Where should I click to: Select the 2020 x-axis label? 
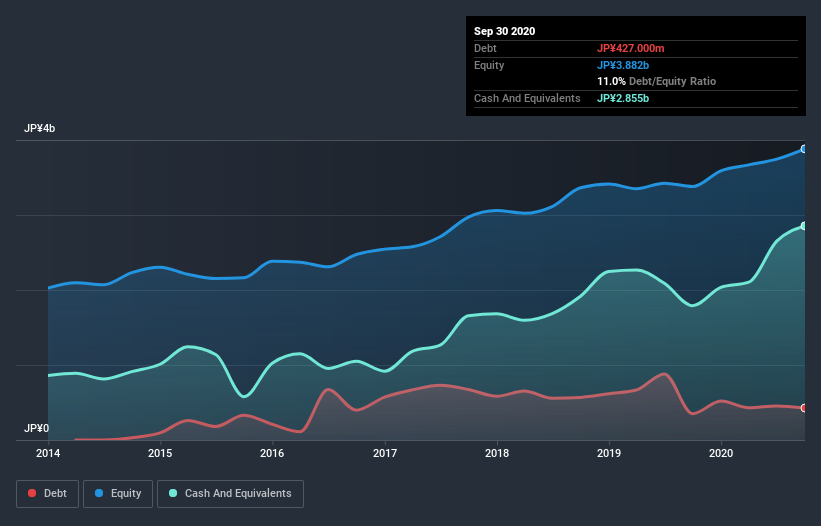coord(721,453)
